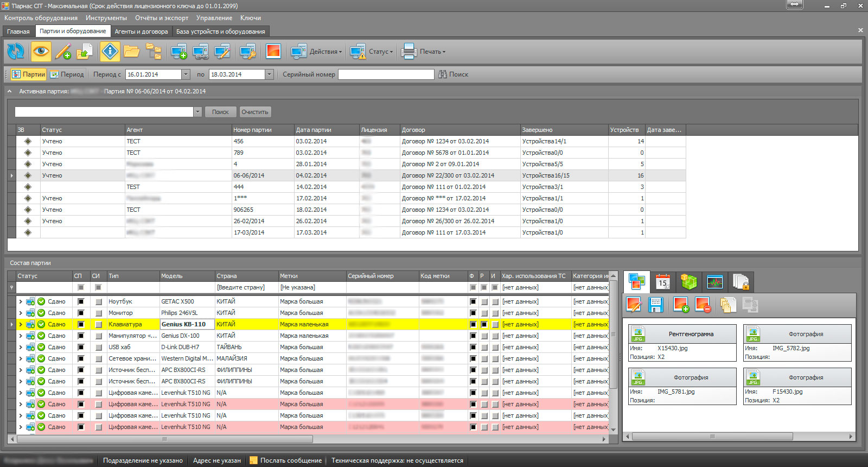
Task: Open the calendar tab icon showing 15
Action: point(662,282)
